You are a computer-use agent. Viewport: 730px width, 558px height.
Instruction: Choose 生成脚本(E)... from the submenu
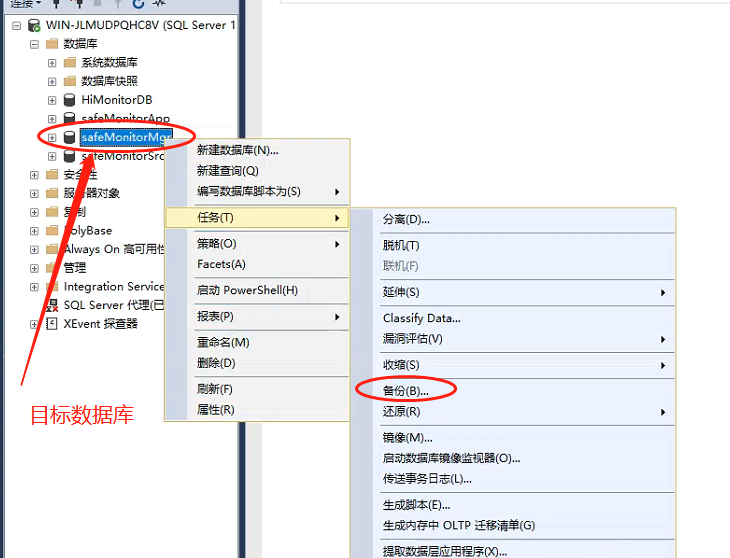click(x=416, y=505)
